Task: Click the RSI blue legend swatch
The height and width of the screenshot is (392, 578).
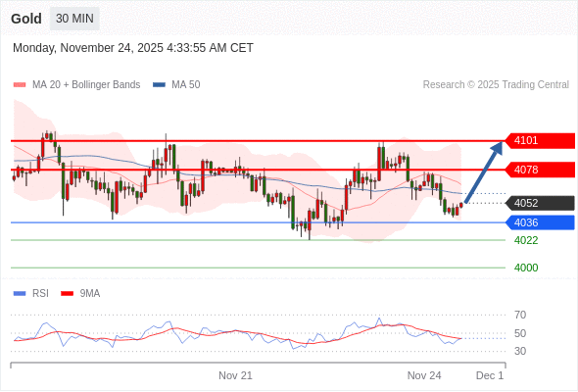Action: 20,294
